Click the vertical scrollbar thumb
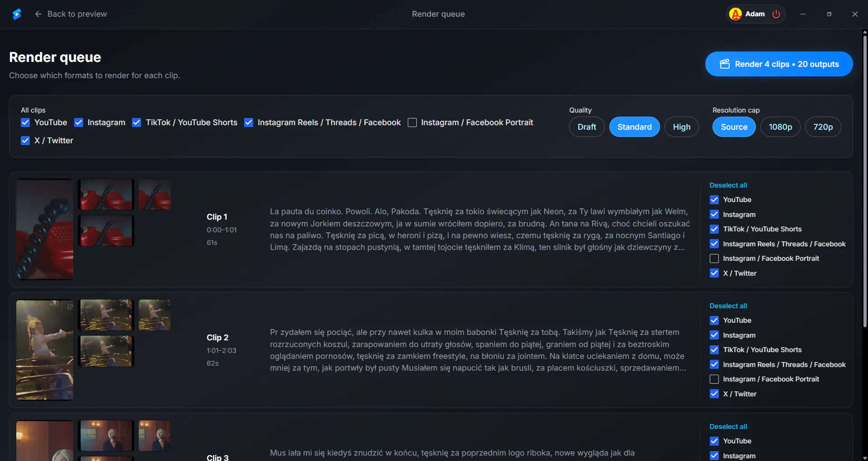Screen dimensions: 868x461 point(865,181)
